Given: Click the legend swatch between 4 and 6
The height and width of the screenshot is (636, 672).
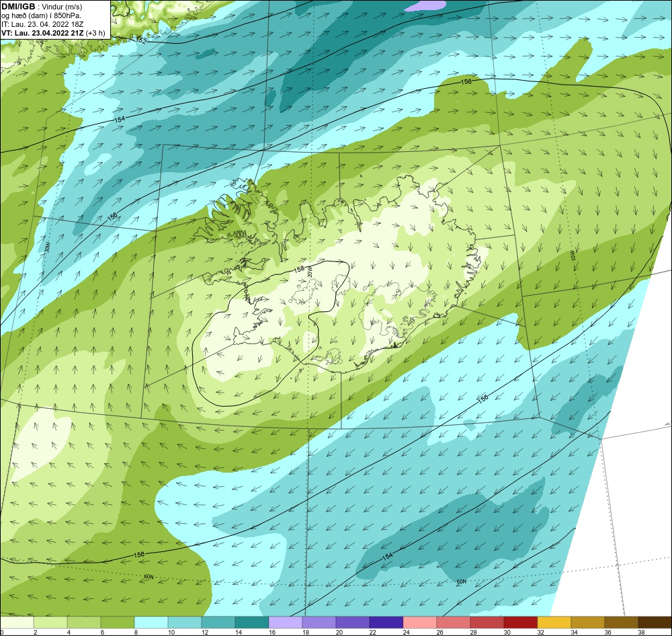Looking at the screenshot, I should (84, 623).
